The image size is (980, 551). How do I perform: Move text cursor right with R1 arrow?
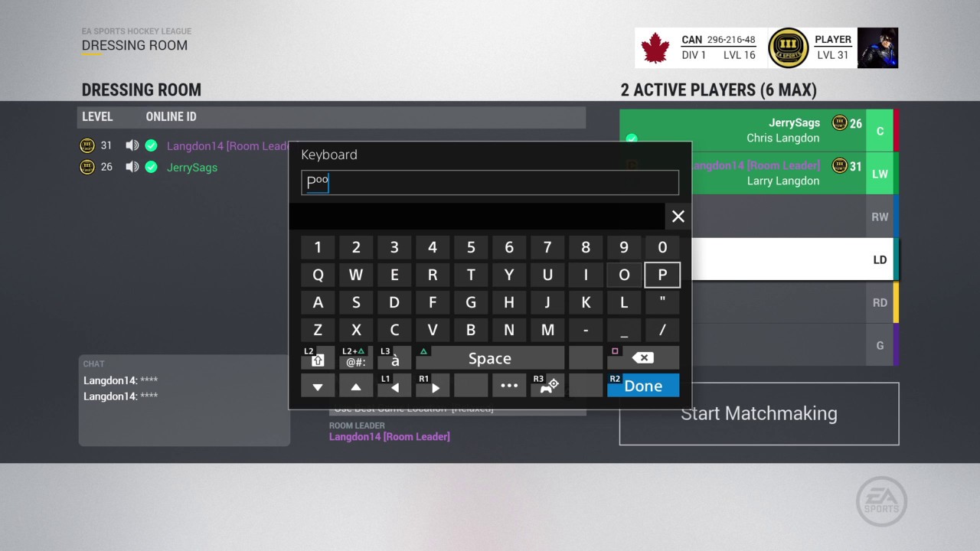(x=433, y=386)
